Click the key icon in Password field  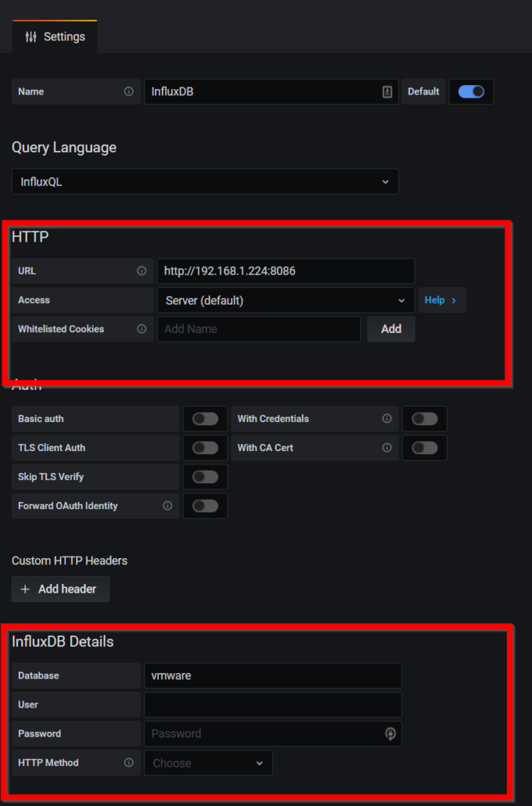point(390,734)
